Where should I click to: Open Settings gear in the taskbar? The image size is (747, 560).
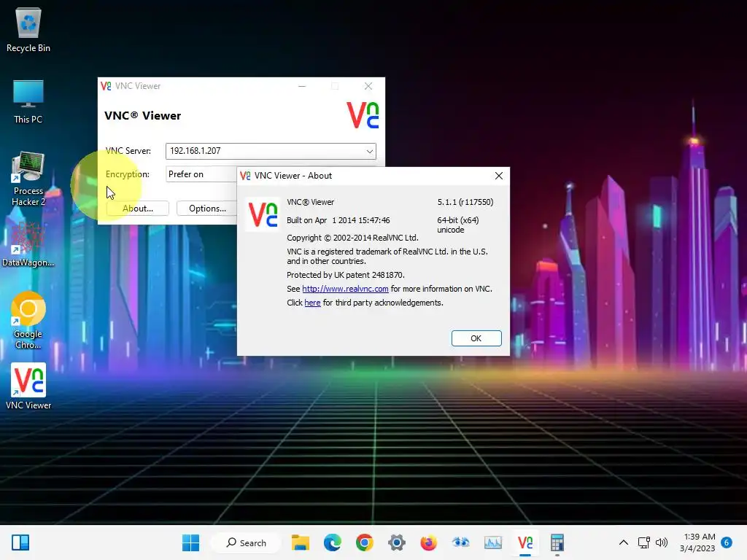[x=396, y=542]
